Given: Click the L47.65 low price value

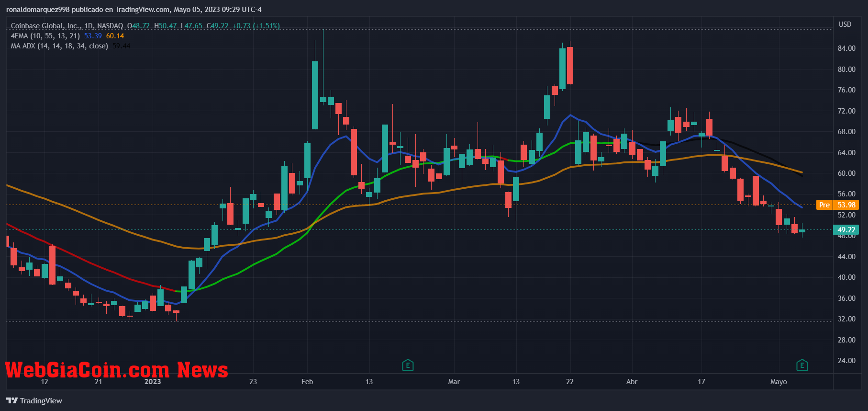Looking at the screenshot, I should [x=191, y=26].
